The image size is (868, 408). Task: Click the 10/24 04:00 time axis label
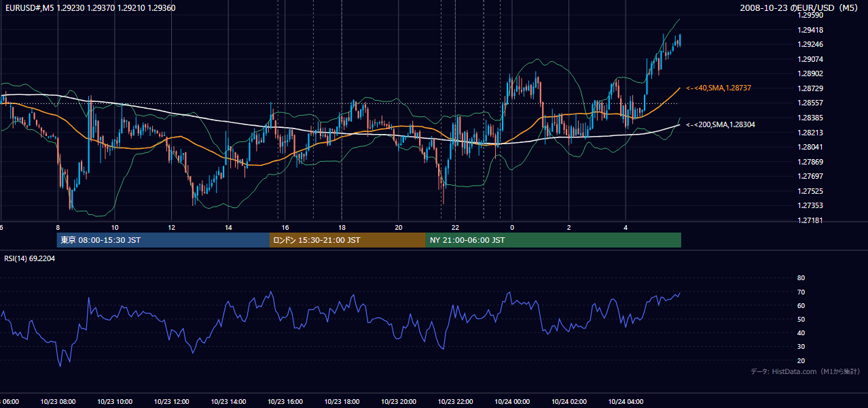point(626,402)
